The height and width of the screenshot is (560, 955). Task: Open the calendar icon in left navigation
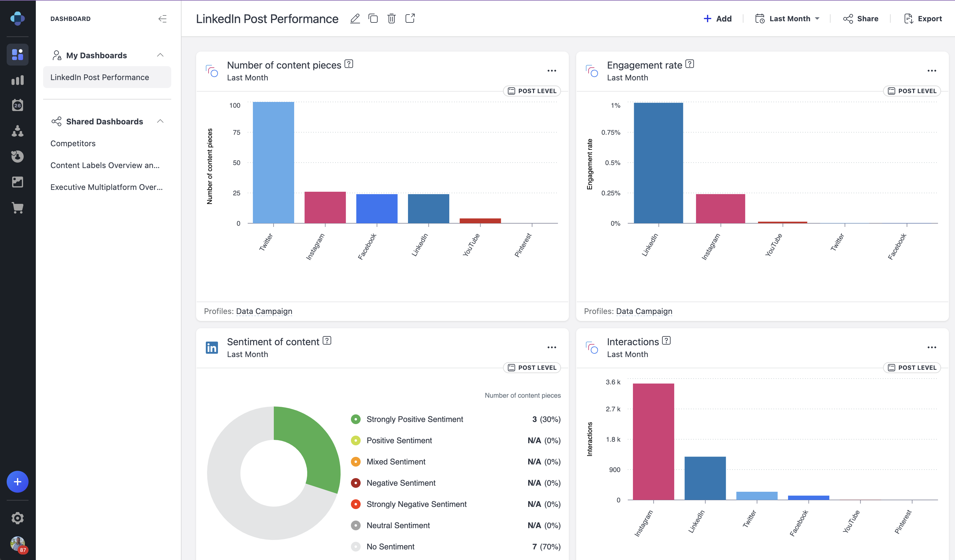(x=17, y=105)
